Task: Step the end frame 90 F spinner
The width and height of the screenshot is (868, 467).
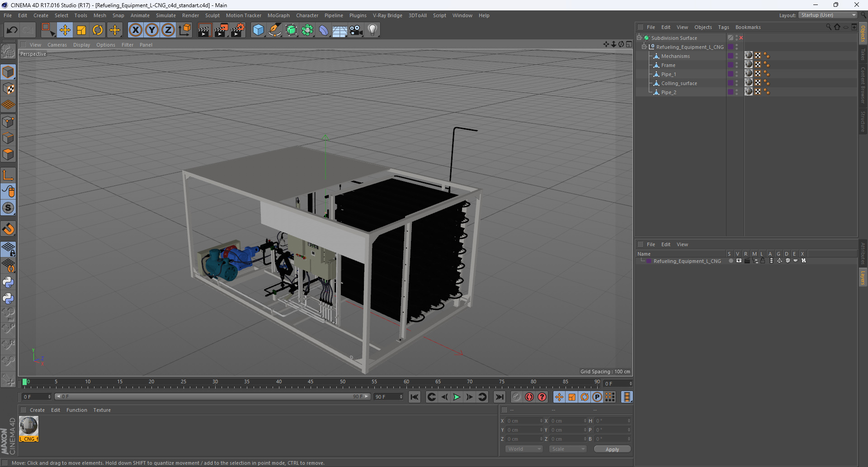Action: 401,397
